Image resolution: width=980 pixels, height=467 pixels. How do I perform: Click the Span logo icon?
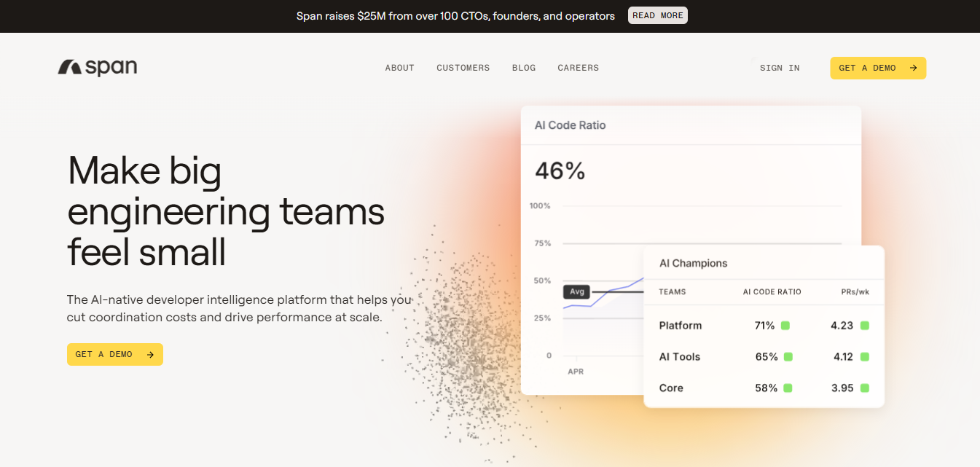[x=68, y=66]
